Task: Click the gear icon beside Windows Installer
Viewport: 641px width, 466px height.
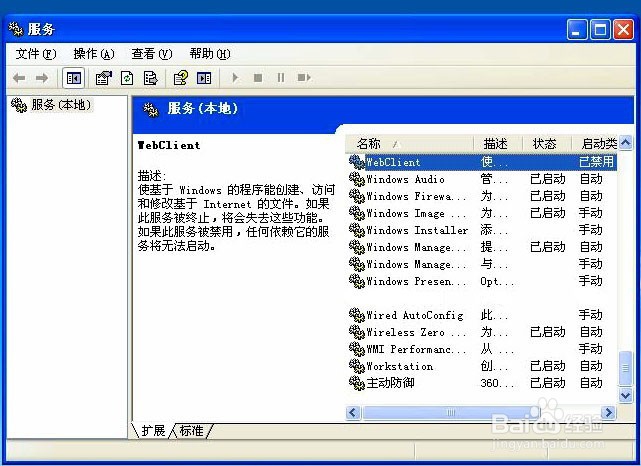Action: click(356, 230)
